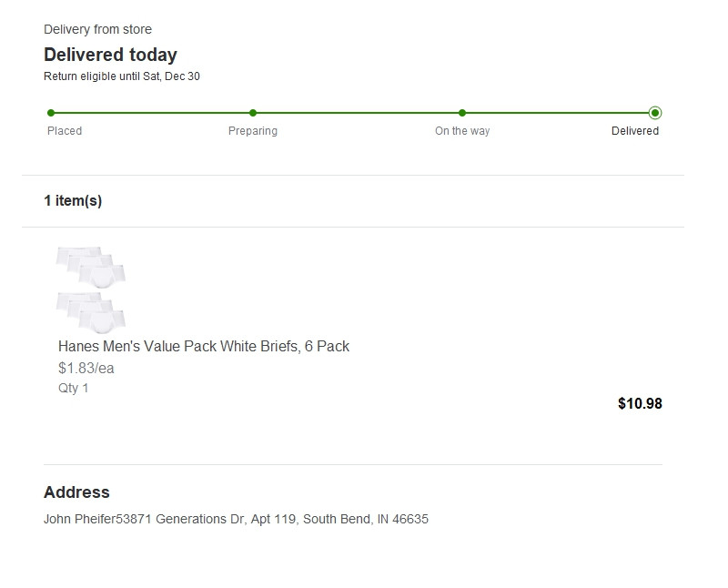This screenshot has height=588, width=728.
Task: Click the Preparing progress dot
Action: (253, 113)
